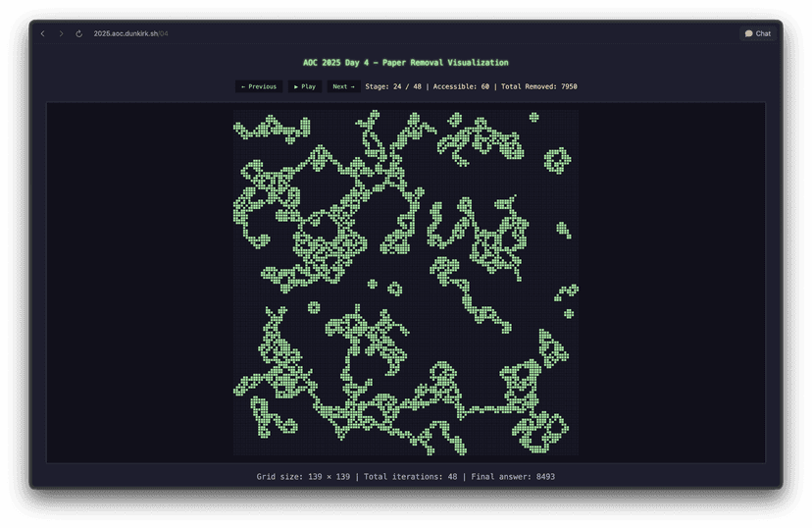Advance a stage with Next → button
The height and width of the screenshot is (528, 812).
coord(343,86)
